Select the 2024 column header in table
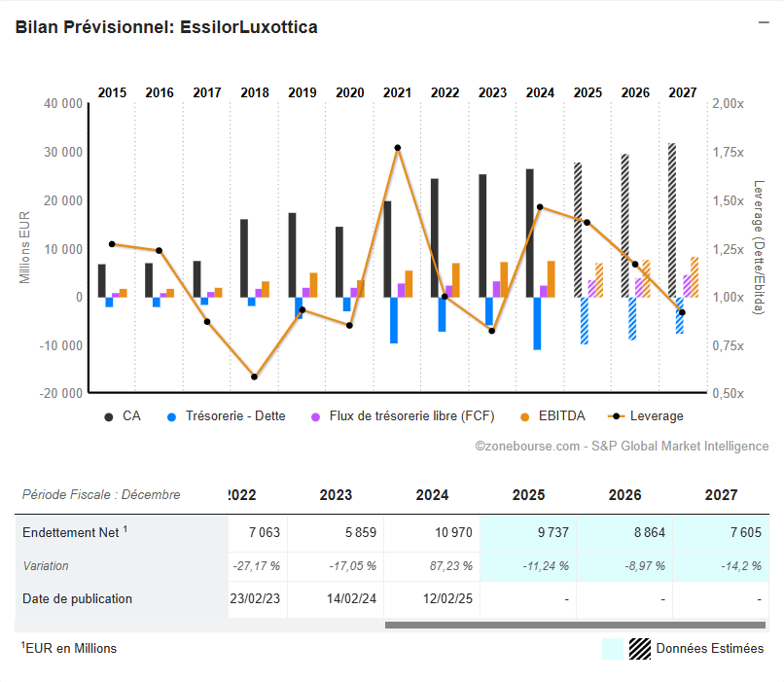 coord(432,494)
